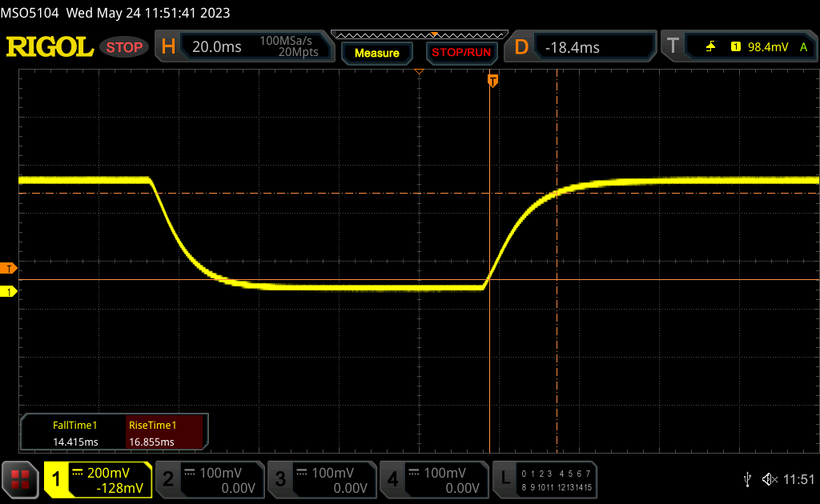Click the horizontal dash-dot cursor line
820x504 pixels.
point(419,194)
